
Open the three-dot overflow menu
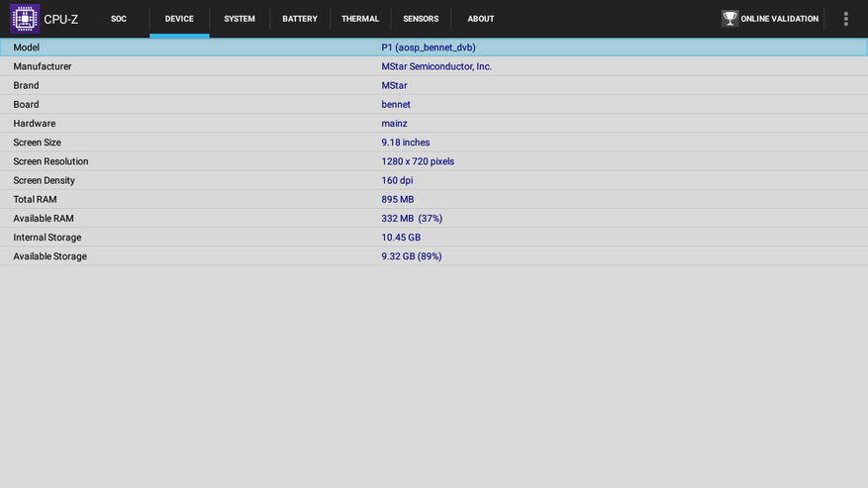point(845,19)
